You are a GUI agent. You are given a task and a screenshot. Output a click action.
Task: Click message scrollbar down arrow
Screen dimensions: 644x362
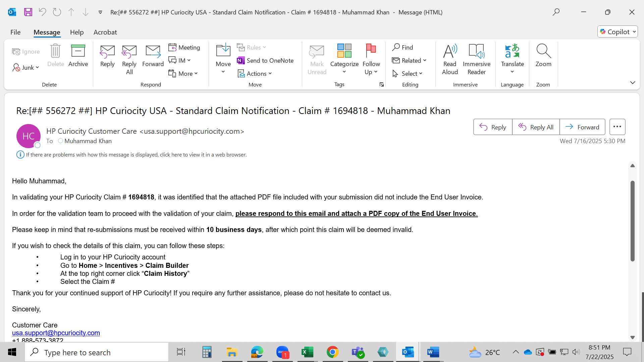tap(633, 338)
